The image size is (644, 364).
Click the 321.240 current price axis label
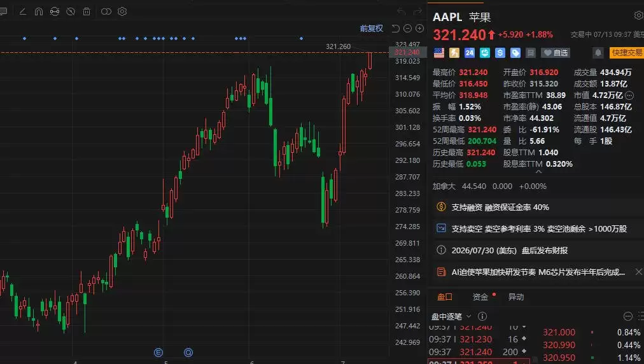[407, 52]
